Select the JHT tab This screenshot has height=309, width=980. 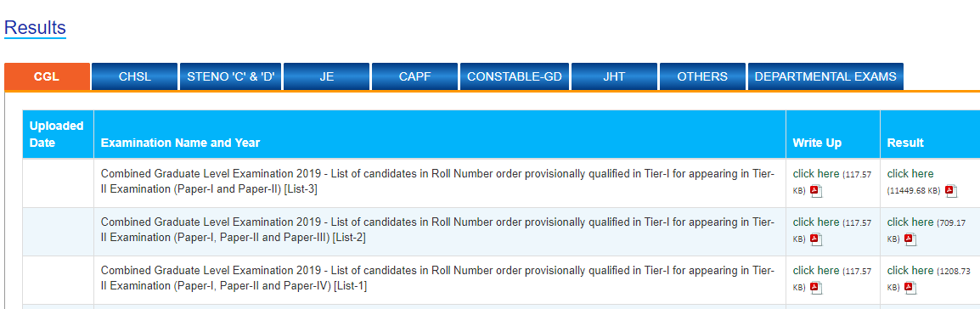click(x=614, y=76)
